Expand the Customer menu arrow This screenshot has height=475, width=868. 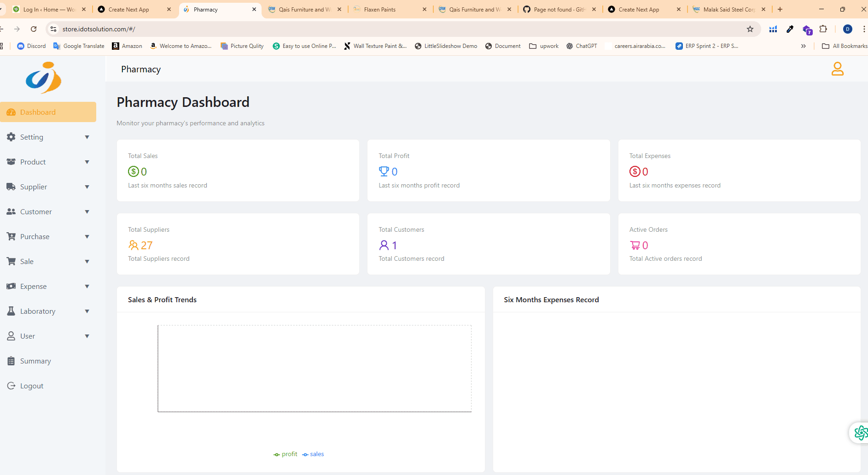click(x=87, y=211)
